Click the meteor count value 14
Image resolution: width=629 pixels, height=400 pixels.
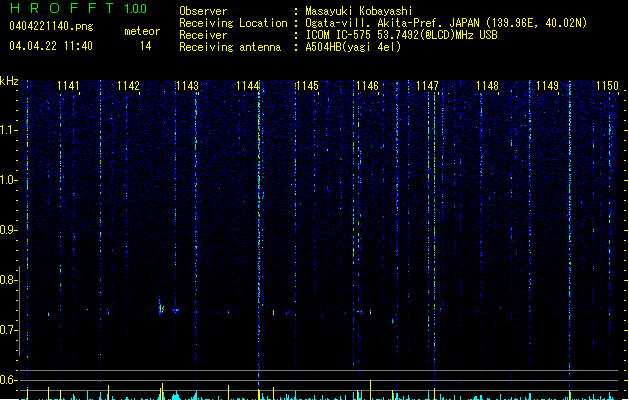tap(146, 46)
